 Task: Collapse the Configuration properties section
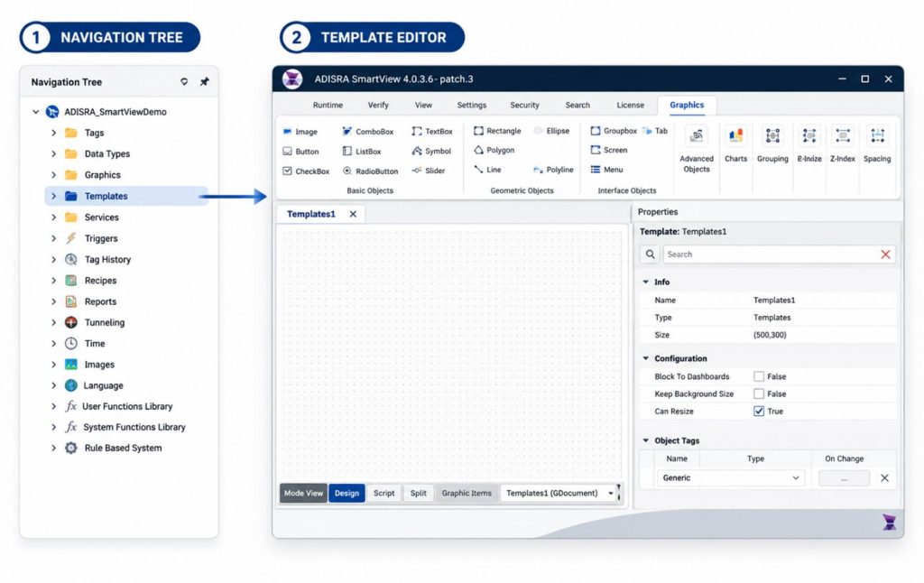[645, 358]
